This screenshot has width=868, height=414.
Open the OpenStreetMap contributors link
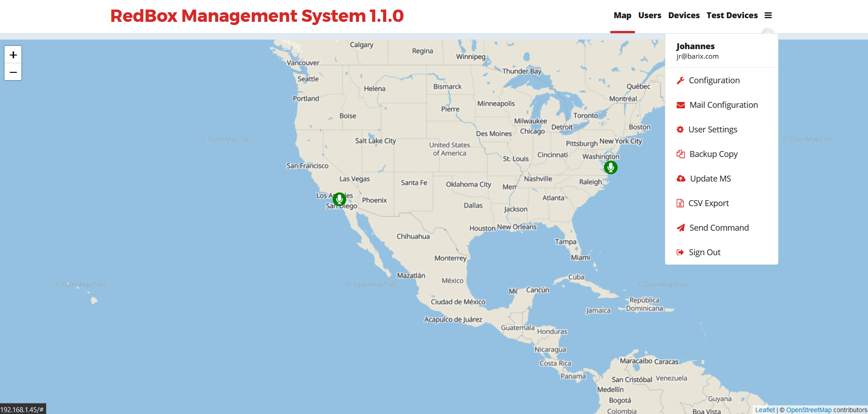coord(808,410)
